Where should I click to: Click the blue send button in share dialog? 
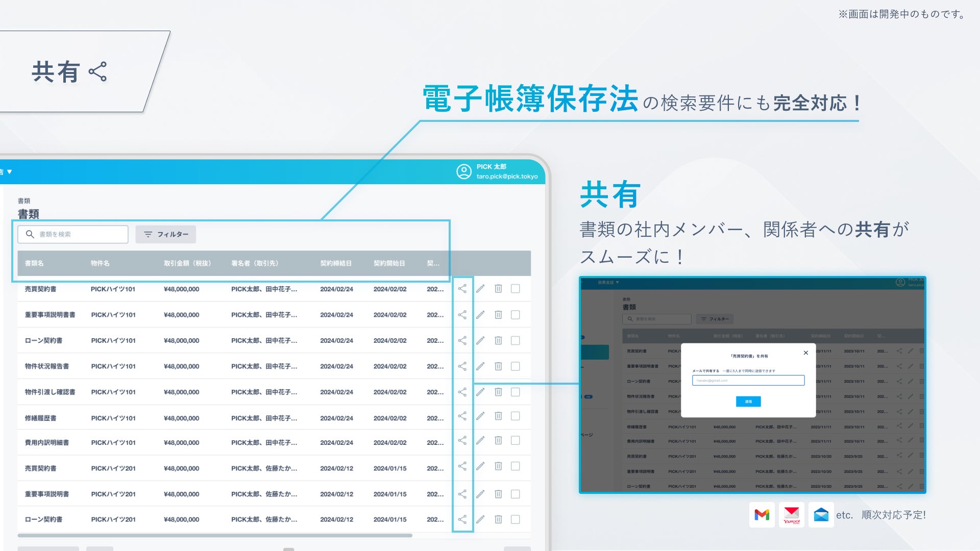[x=748, y=402]
